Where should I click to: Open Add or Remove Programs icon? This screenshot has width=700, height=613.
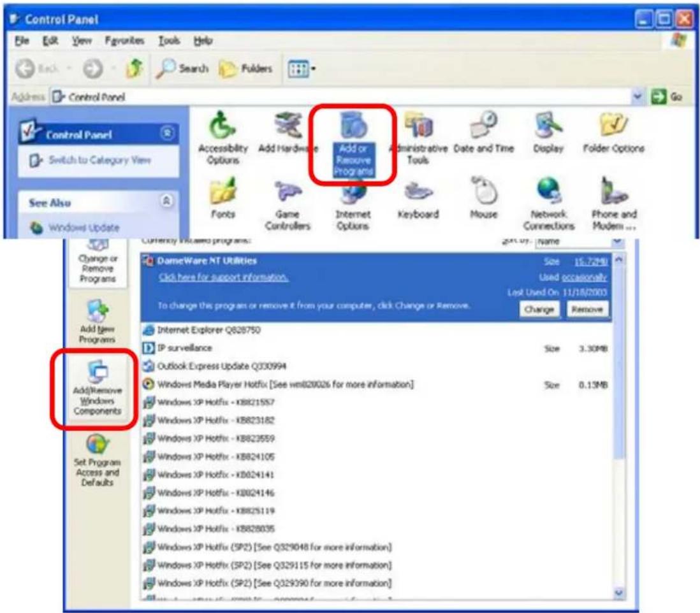coord(354,143)
